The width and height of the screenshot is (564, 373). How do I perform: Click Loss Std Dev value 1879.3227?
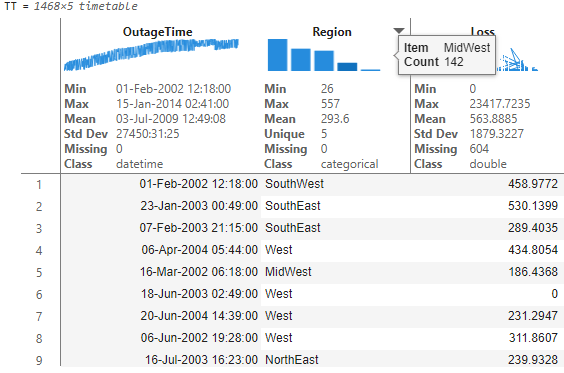pyautogui.click(x=496, y=134)
